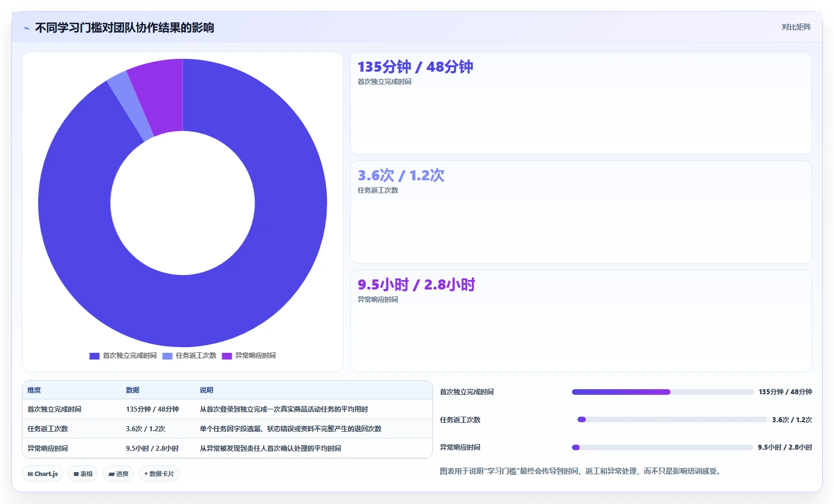Select the 异常响应时间 caption under the 9.5小时 heading
Screen dimensions: 834x504
point(378,300)
